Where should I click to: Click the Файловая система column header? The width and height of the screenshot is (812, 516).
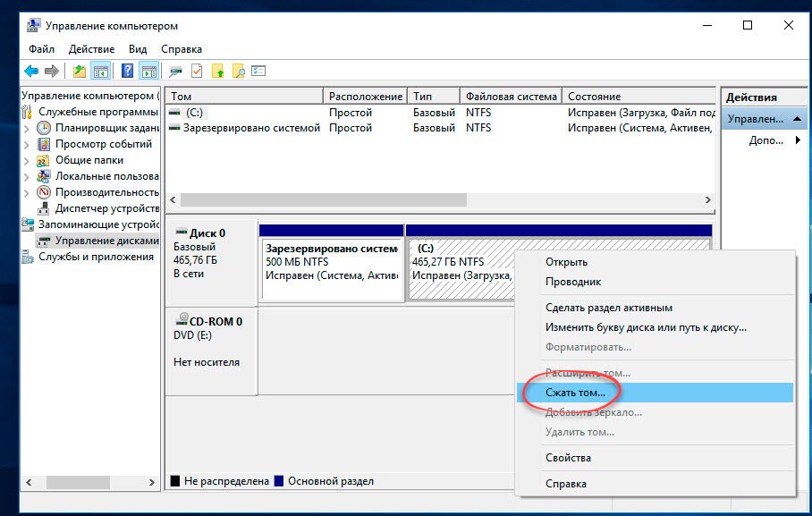pos(511,97)
